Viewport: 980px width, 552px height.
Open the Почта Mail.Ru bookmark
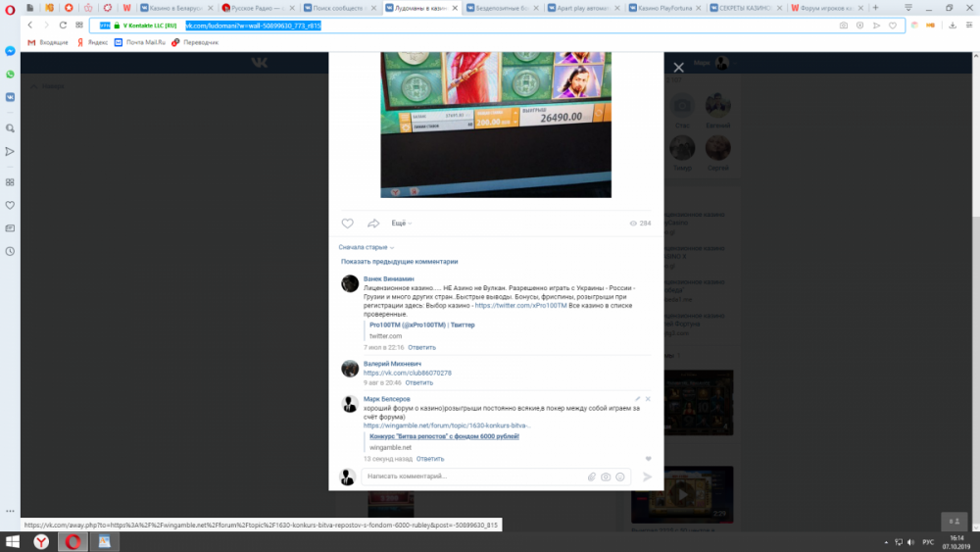(x=140, y=42)
